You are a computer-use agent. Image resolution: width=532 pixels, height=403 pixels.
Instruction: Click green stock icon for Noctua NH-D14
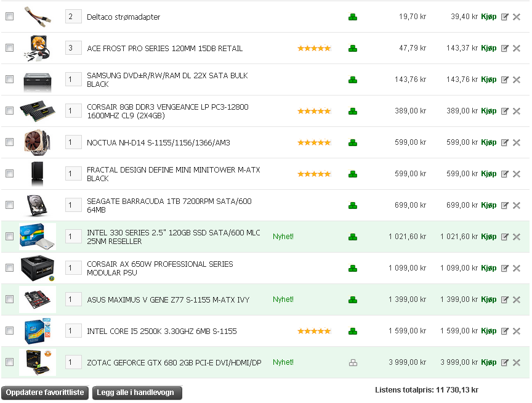[x=353, y=142]
